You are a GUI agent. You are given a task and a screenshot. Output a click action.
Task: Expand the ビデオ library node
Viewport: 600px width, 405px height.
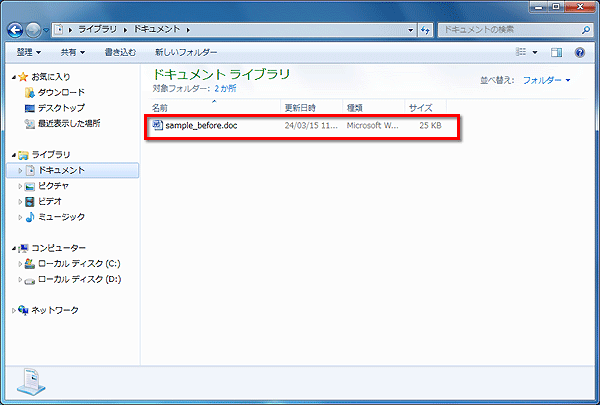point(20,202)
